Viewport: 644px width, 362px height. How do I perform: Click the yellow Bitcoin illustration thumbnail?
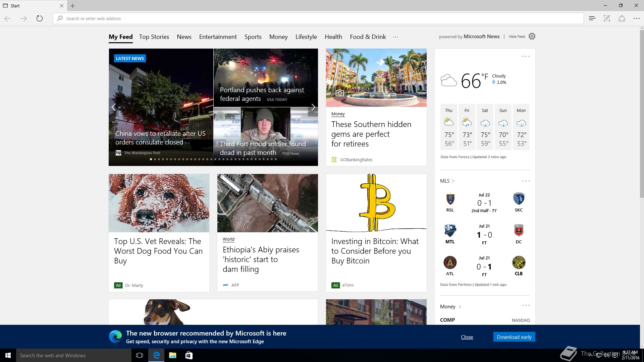coord(376,203)
